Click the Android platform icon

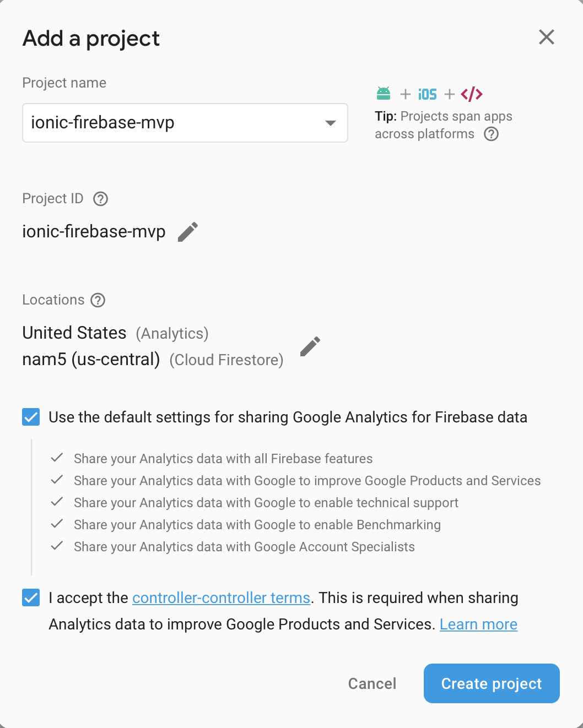383,94
